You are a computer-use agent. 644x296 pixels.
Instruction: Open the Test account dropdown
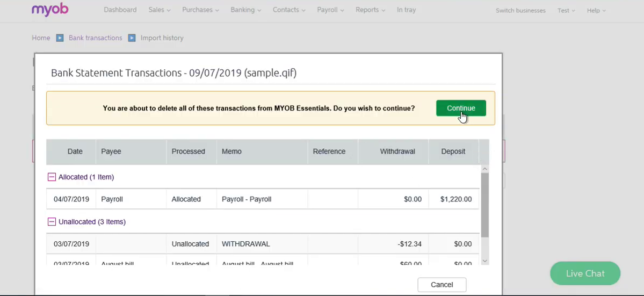pyautogui.click(x=566, y=10)
